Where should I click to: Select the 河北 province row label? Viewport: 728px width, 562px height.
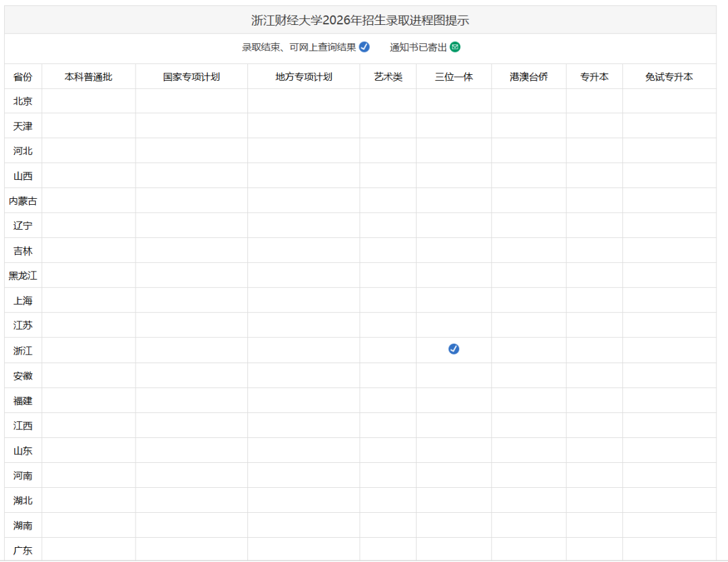coord(23,151)
